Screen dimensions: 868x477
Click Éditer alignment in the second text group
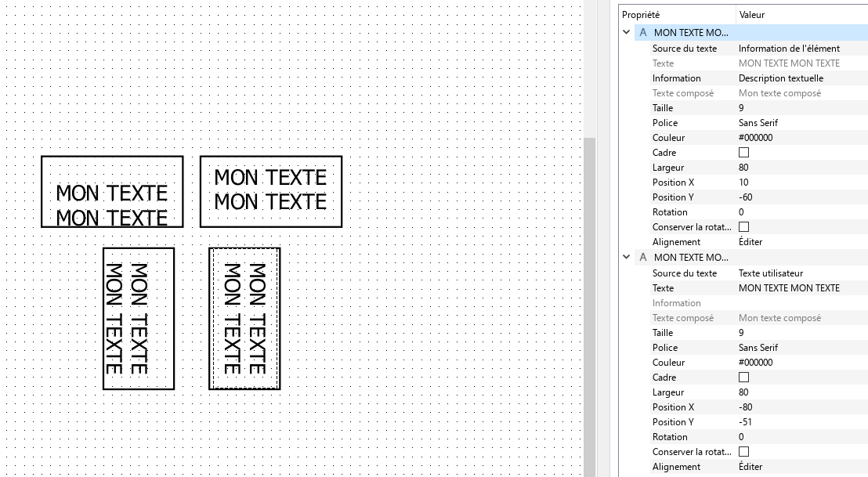pyautogui.click(x=750, y=467)
